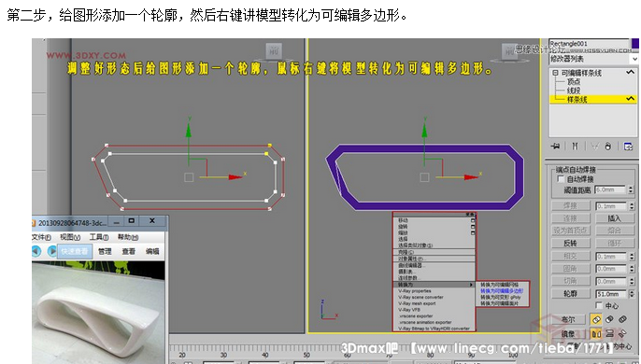The width and height of the screenshot is (641, 364).
Task: Click 对象属性 in the context menu
Action: click(x=412, y=259)
